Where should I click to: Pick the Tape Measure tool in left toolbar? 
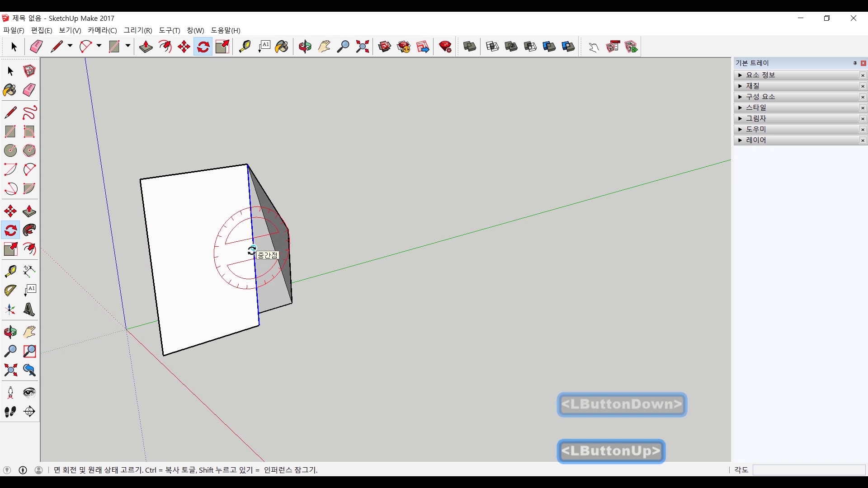pyautogui.click(x=10, y=271)
